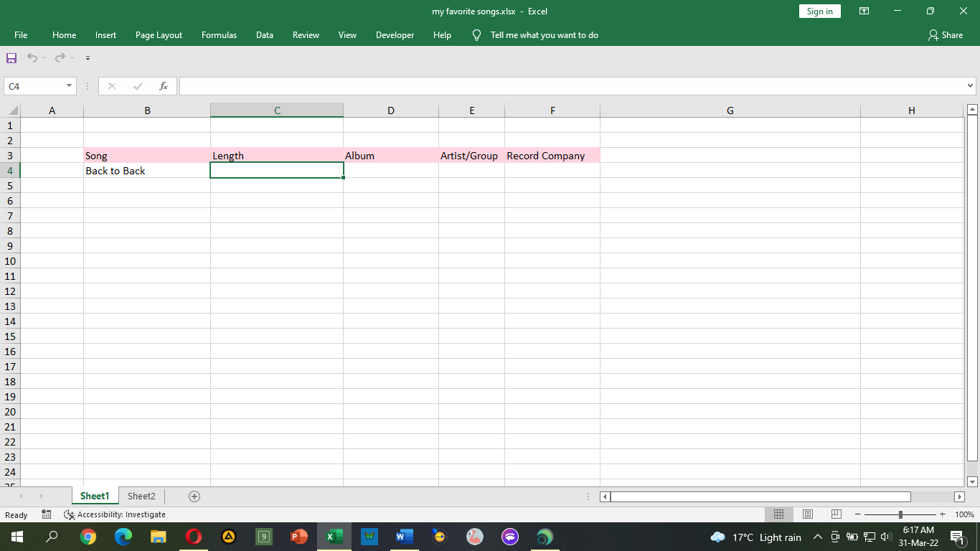Open Excel from the taskbar

coord(334,537)
